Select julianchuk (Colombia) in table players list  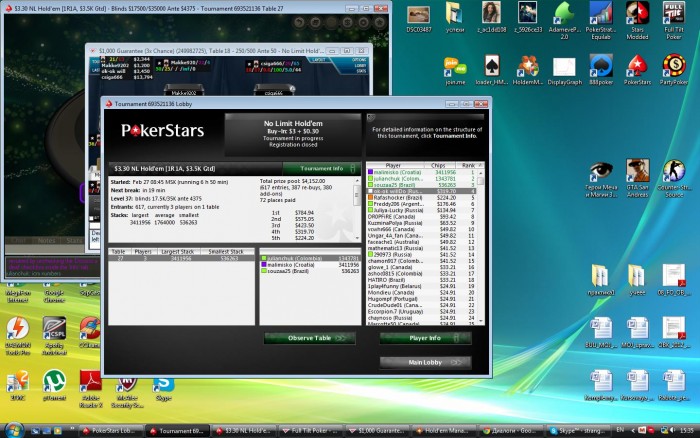(x=310, y=258)
